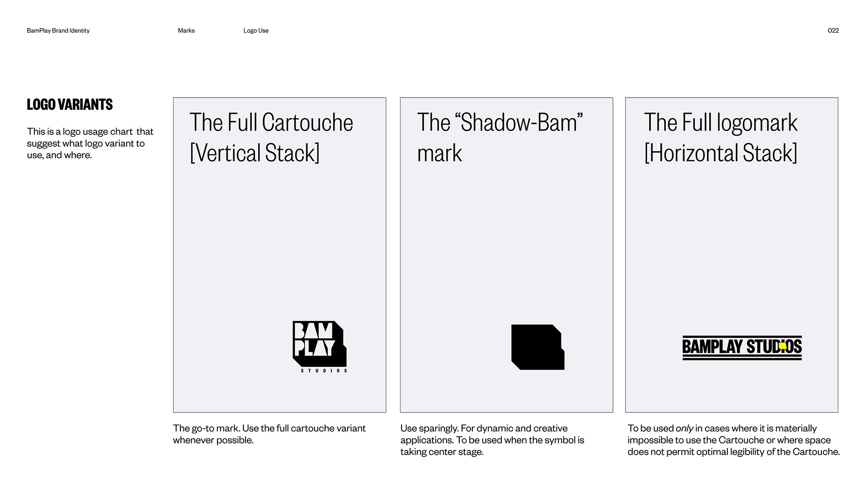Click the go-to mark caption text

click(x=269, y=434)
